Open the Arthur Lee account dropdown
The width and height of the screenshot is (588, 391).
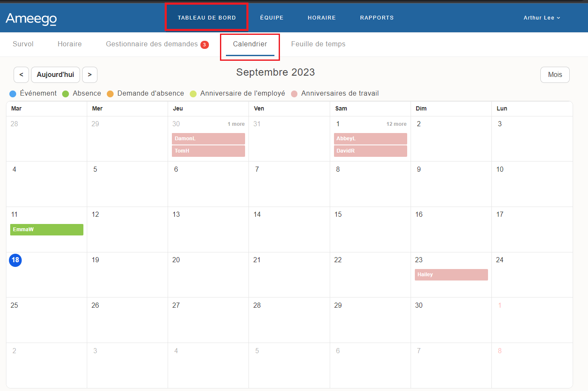541,17
